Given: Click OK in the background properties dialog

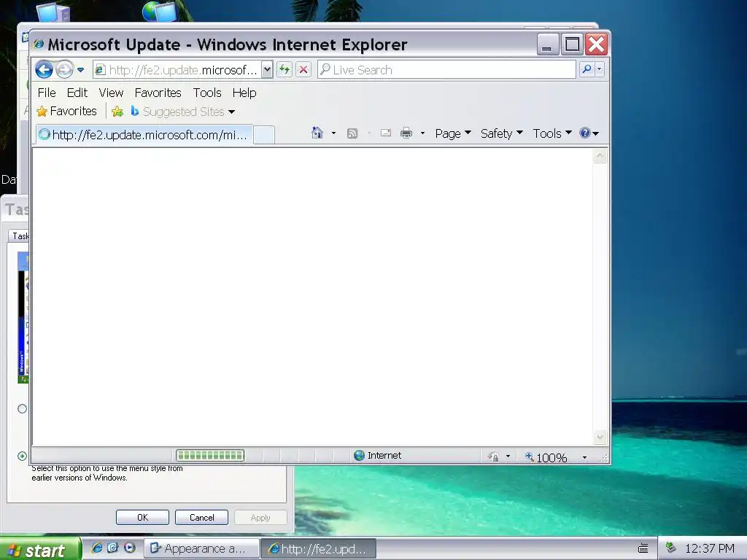Looking at the screenshot, I should [x=142, y=518].
